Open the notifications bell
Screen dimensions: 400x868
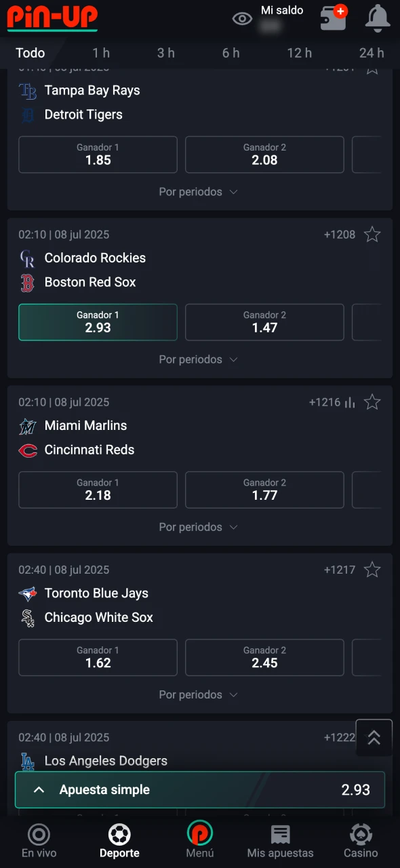[x=378, y=18]
